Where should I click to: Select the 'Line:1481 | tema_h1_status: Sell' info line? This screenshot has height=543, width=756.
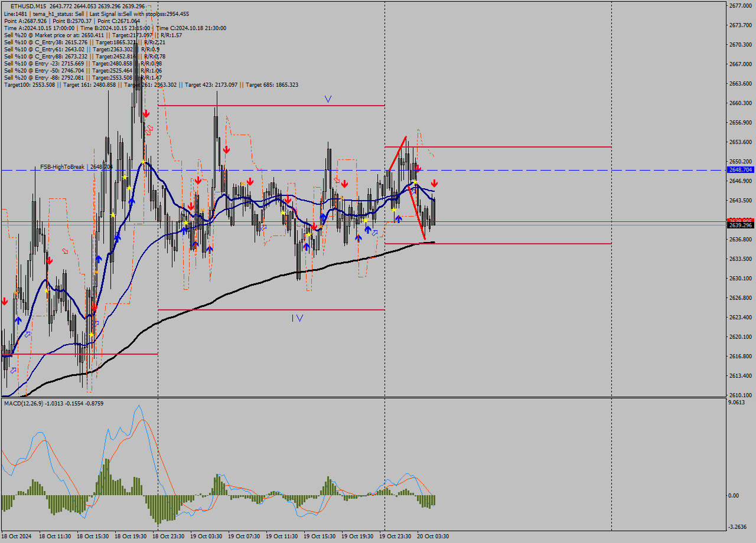point(96,14)
